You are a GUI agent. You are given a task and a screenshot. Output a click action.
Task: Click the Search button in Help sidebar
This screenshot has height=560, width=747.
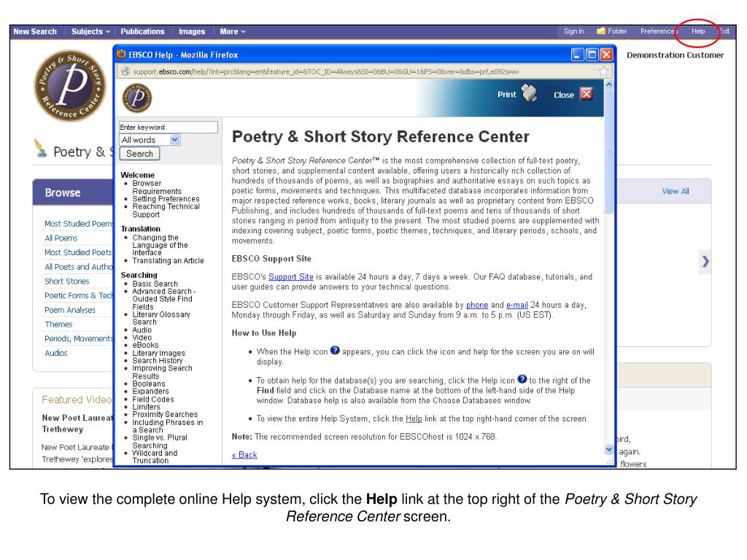click(x=139, y=154)
